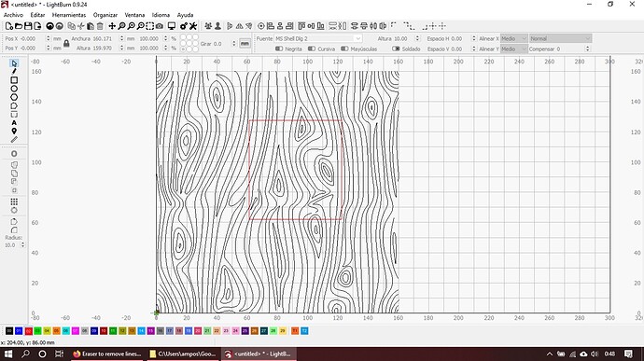
Task: Pick the red 02 layer swatch
Action: [28, 330]
